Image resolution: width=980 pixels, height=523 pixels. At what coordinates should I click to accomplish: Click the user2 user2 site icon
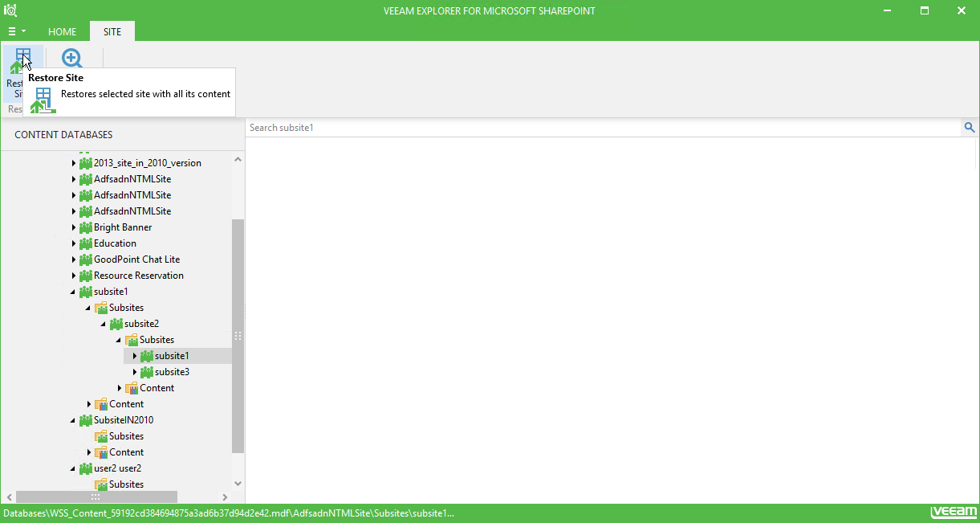coord(86,468)
